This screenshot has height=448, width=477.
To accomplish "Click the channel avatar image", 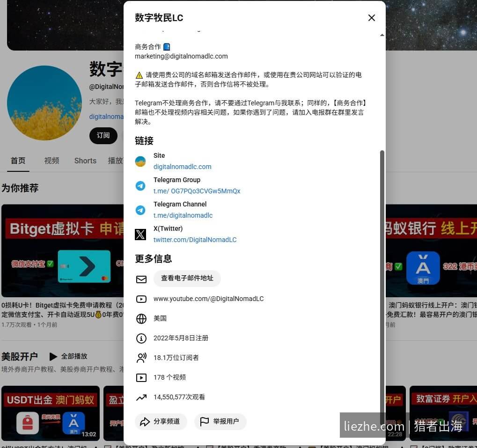I will point(44,103).
